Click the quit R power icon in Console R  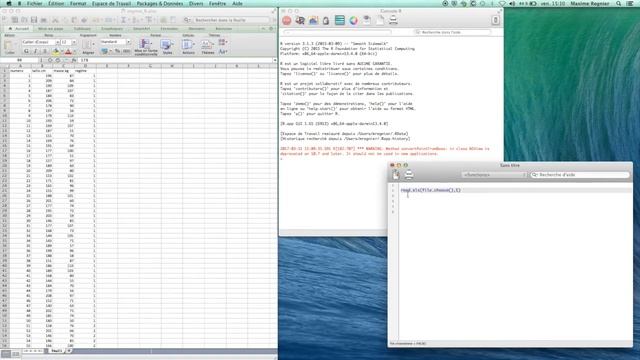495,20
